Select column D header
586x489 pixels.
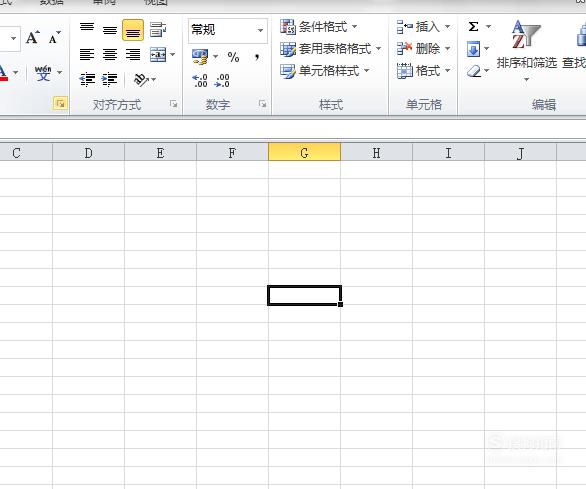[88, 153]
